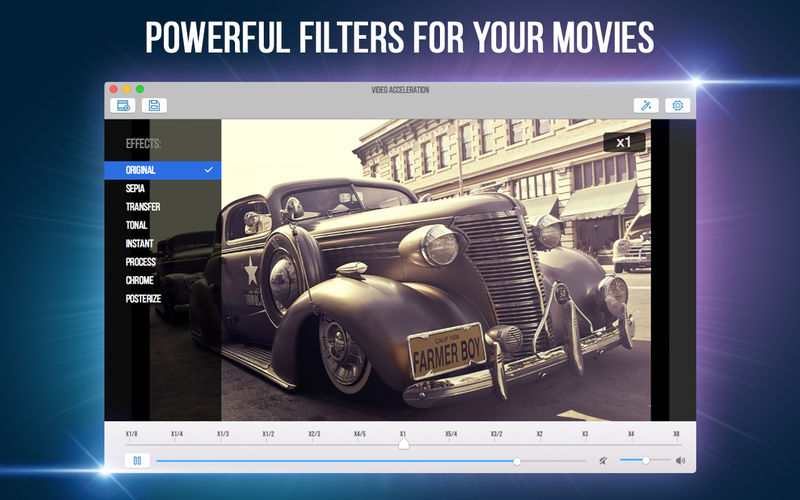Open settings gear in the toolbar
800x500 pixels.
[678, 106]
